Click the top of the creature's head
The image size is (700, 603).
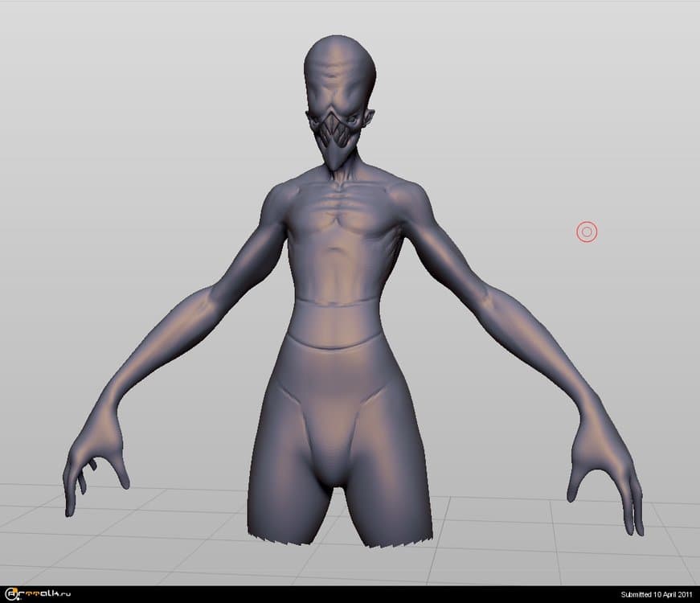(x=339, y=50)
